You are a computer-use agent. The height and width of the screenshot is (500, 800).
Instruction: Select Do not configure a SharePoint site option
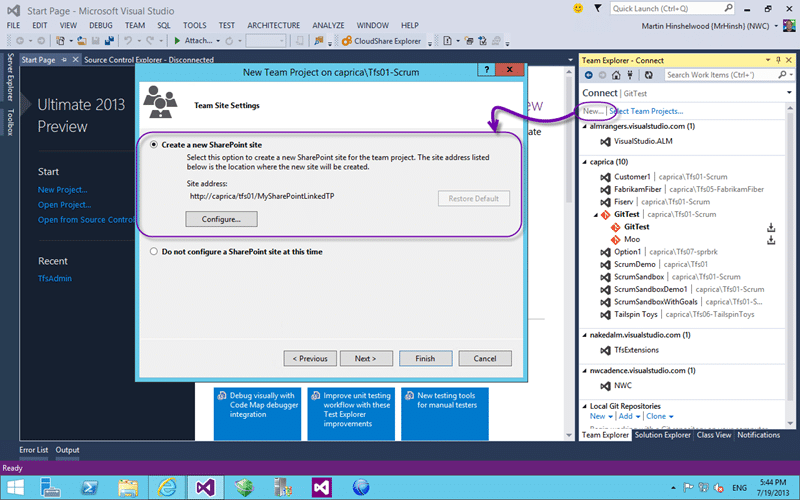[154, 252]
